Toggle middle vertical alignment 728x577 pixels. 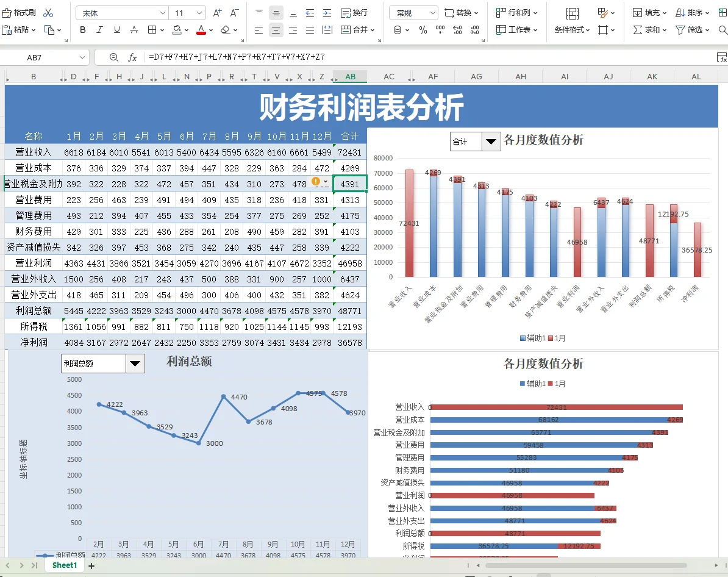click(276, 13)
